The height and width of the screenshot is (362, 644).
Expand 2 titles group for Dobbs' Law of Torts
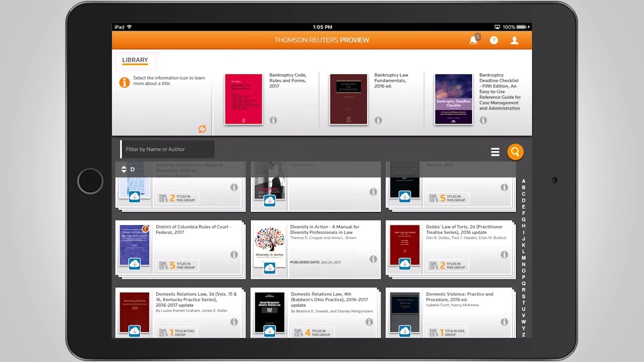tap(447, 265)
